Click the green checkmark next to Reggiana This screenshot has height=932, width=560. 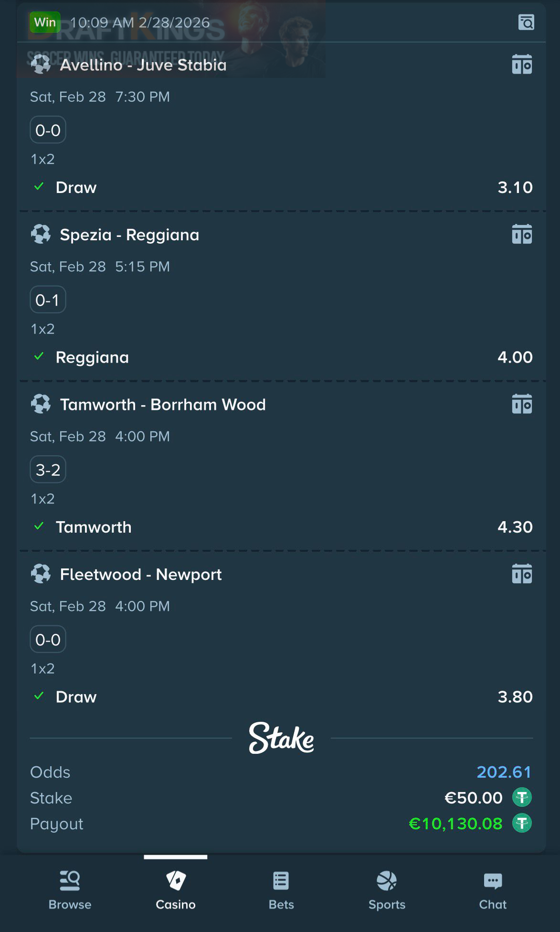click(39, 356)
